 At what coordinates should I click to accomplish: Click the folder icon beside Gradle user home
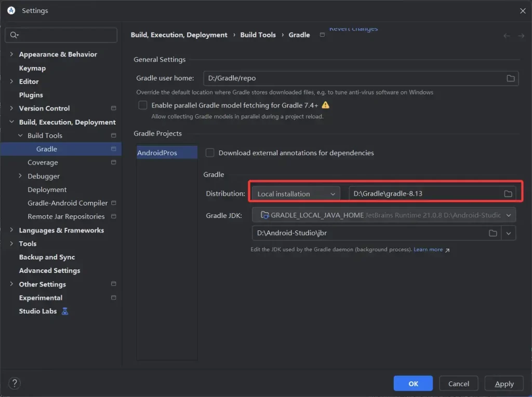(511, 78)
